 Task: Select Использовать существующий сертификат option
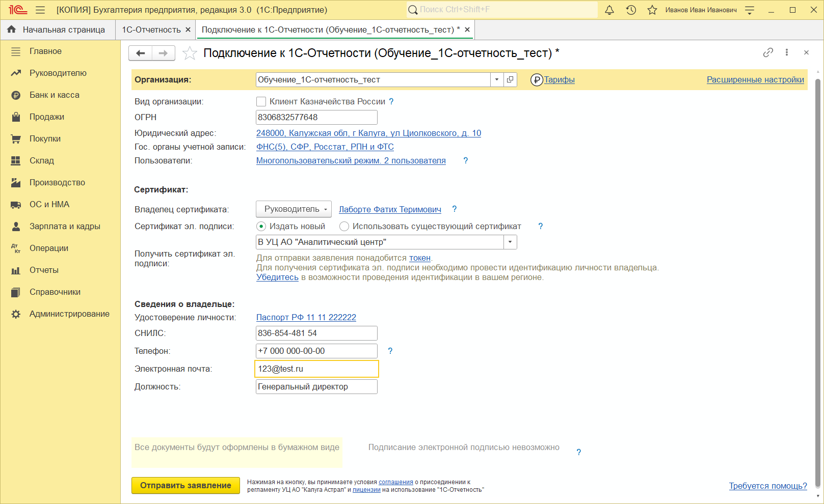click(344, 226)
